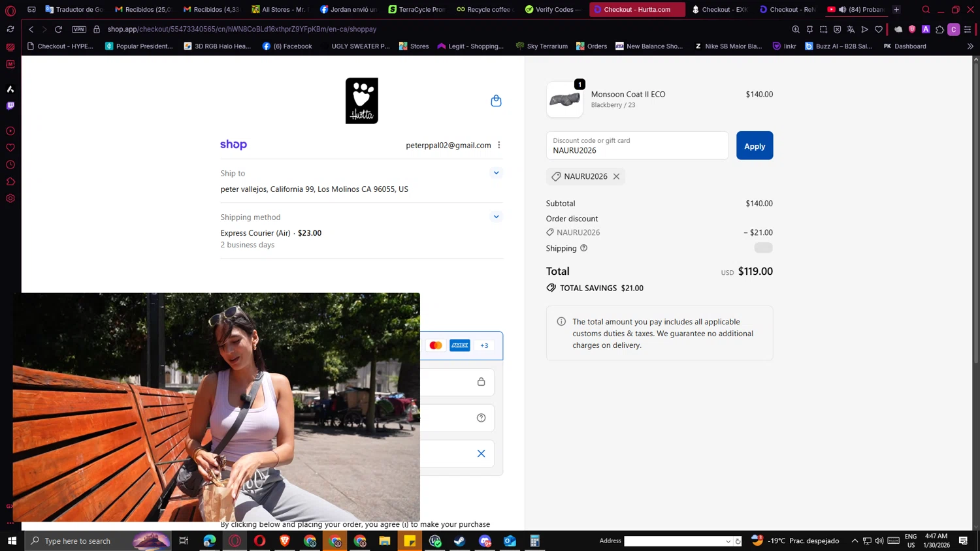This screenshot has height=551, width=980.
Task: Click the pin icon in the address bar
Action: point(809,29)
